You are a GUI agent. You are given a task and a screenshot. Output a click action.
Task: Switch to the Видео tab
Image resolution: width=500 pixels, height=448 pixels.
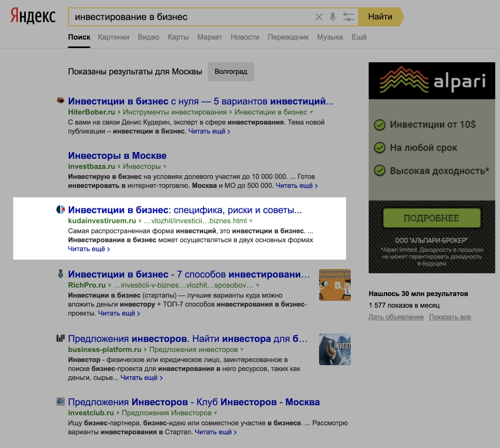click(x=148, y=37)
